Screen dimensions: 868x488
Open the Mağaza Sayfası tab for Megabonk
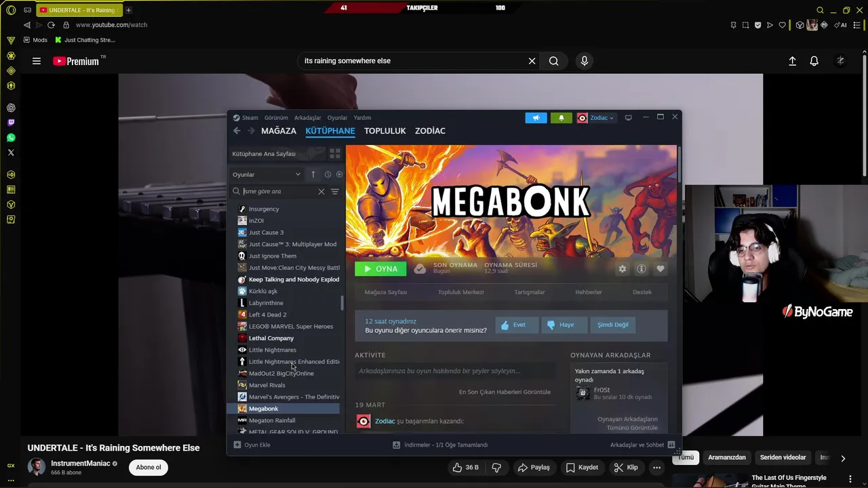click(386, 292)
